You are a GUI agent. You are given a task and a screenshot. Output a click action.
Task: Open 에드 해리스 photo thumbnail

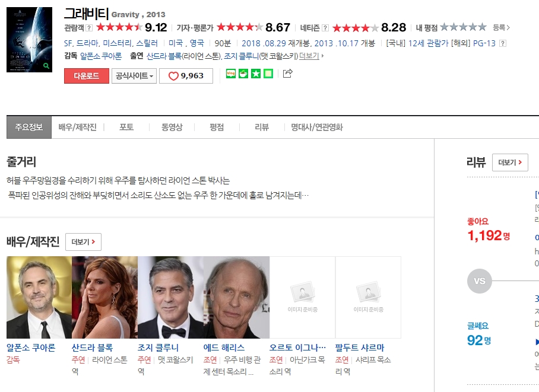click(236, 298)
